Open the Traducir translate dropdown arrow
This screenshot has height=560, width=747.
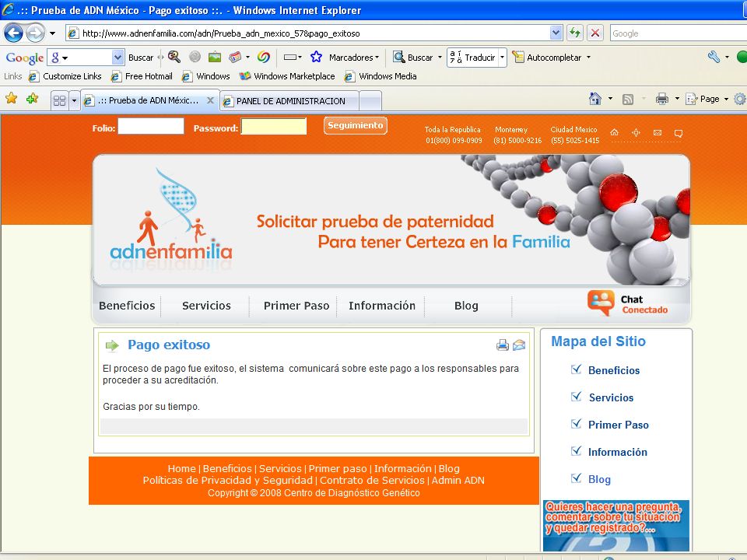click(x=502, y=58)
